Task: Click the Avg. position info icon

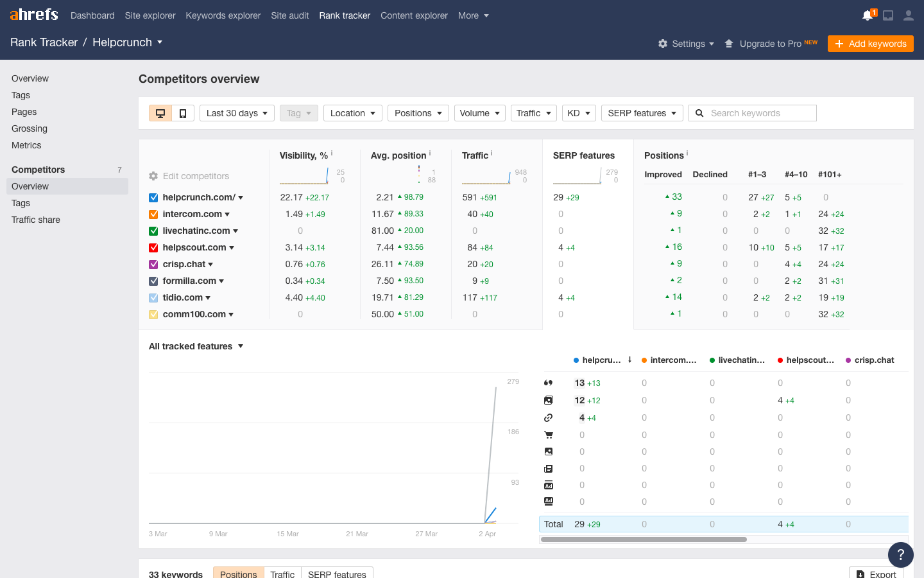Action: [x=430, y=153]
